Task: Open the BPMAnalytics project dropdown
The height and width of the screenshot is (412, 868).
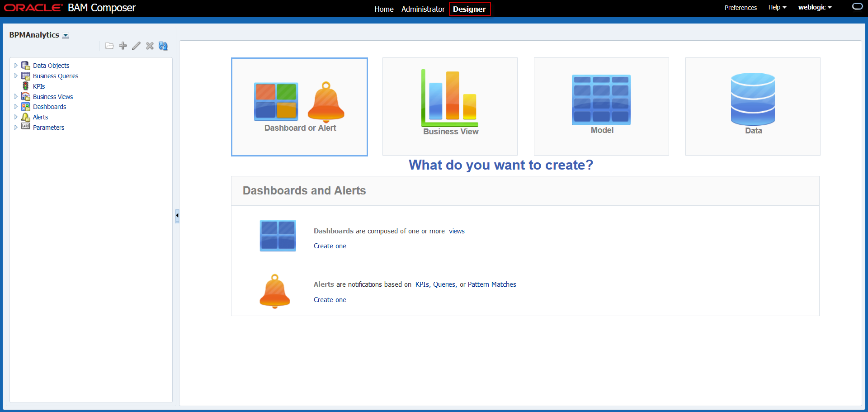Action: tap(66, 36)
